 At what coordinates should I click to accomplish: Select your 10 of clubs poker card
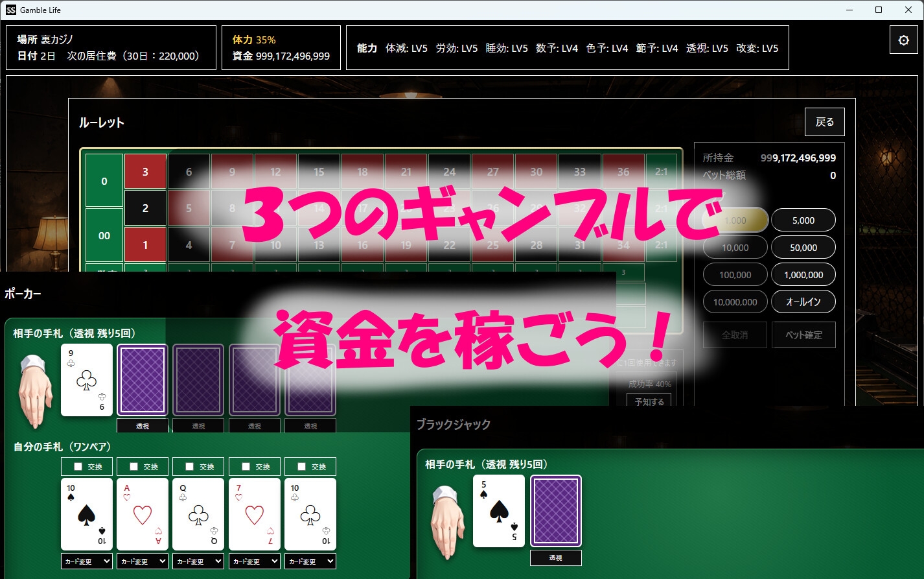pyautogui.click(x=310, y=514)
